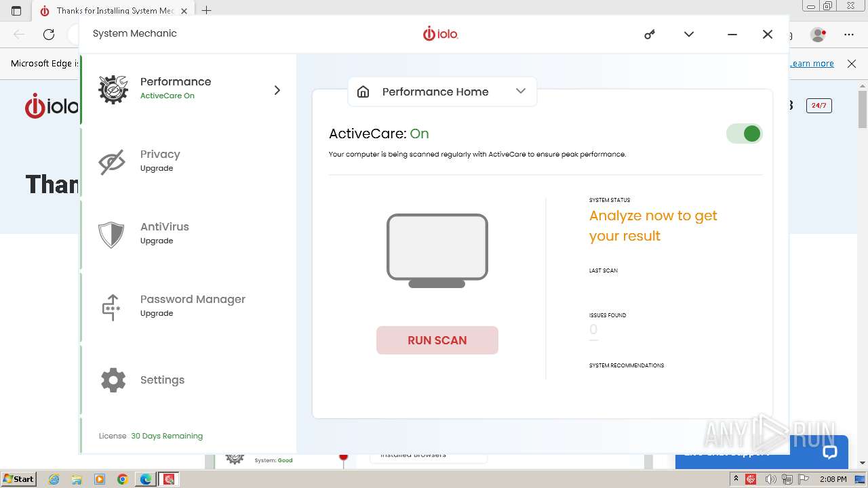Click the 24/7 support badge on webpage
Screen dimensions: 868x488
[818, 106]
